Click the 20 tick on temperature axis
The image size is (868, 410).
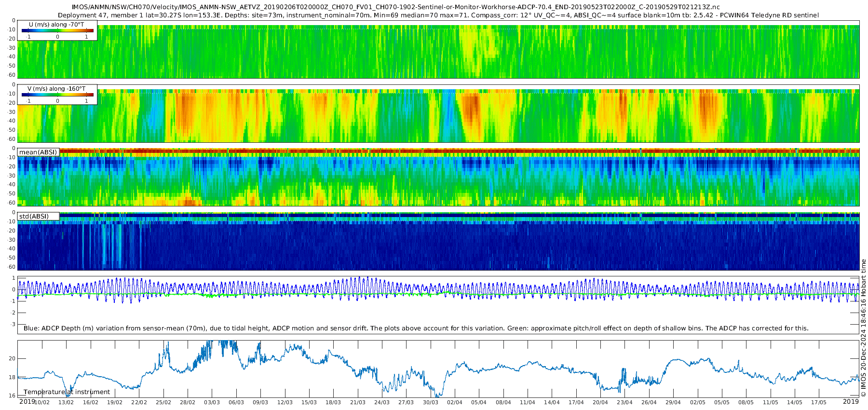click(12, 359)
